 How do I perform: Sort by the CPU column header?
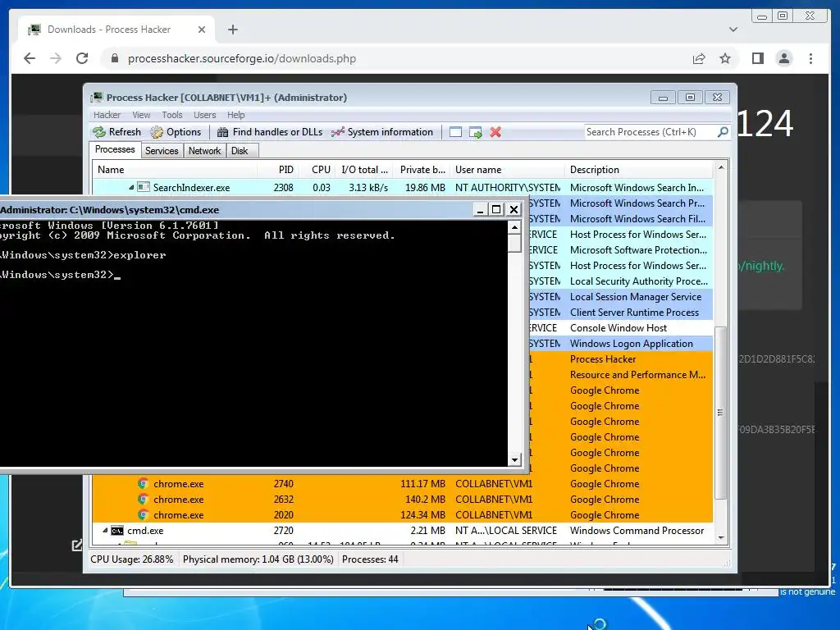point(317,170)
